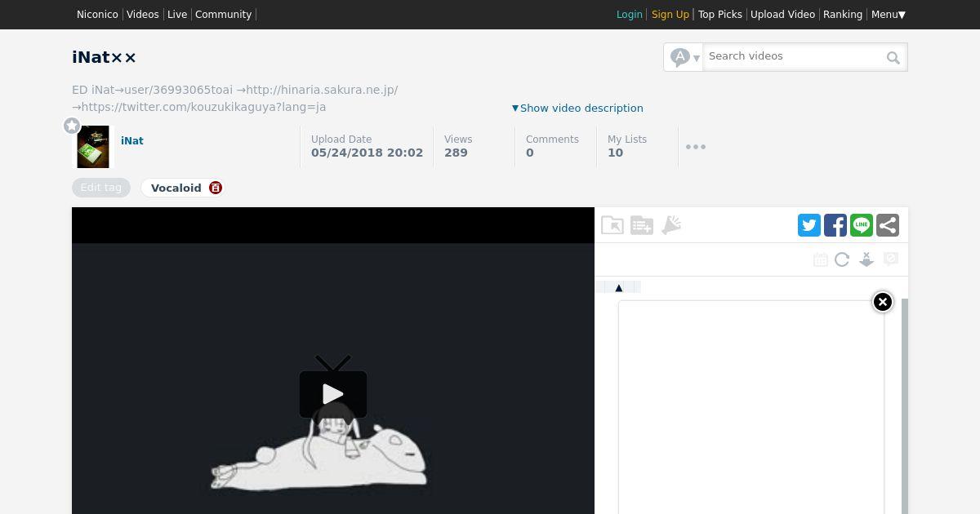Click the My Lists count 10

tap(615, 153)
